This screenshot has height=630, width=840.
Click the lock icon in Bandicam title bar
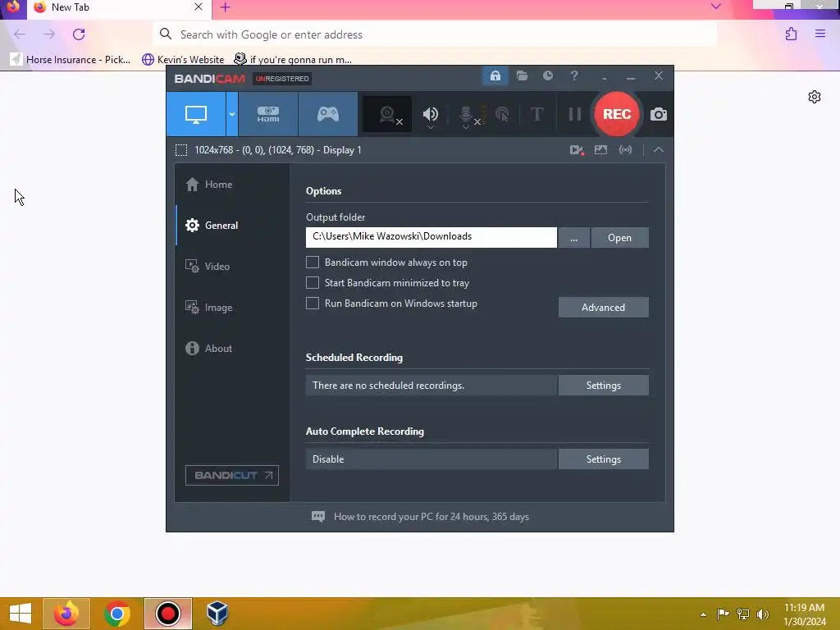coord(495,75)
